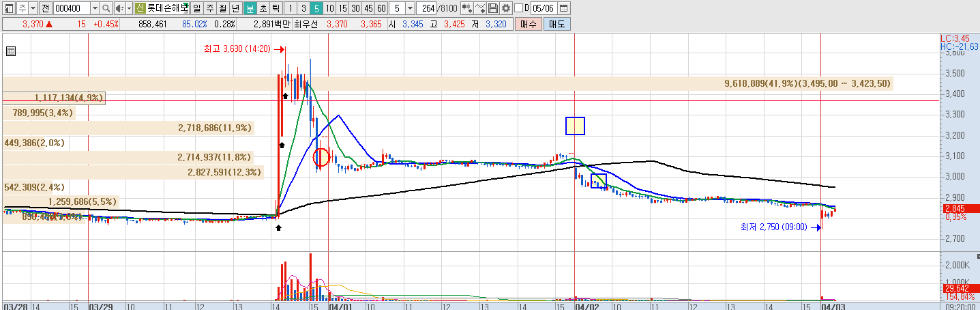Click the current price 3,370 in the info bar

[x=33, y=24]
